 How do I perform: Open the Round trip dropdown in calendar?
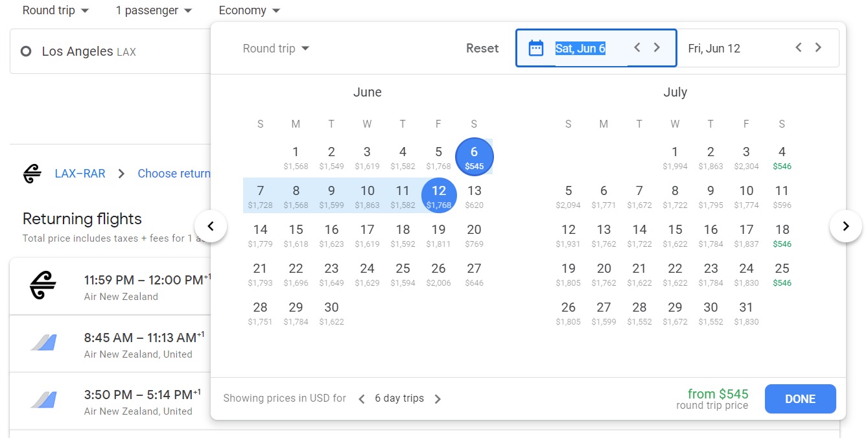click(276, 49)
